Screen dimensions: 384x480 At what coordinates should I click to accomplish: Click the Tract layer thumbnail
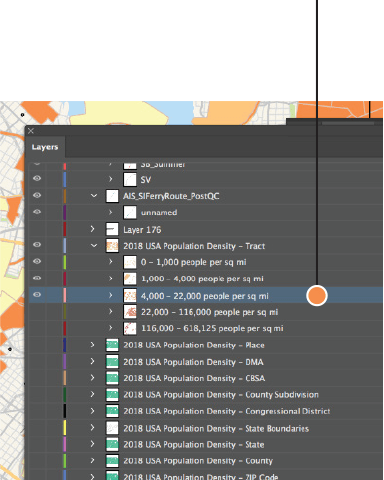click(112, 246)
